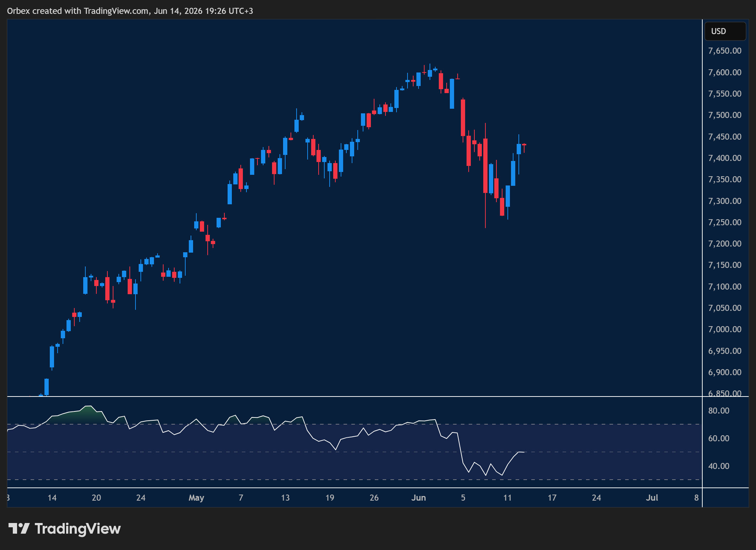Click the 7,400.00 price axis label
The height and width of the screenshot is (550, 756).
pyautogui.click(x=725, y=158)
